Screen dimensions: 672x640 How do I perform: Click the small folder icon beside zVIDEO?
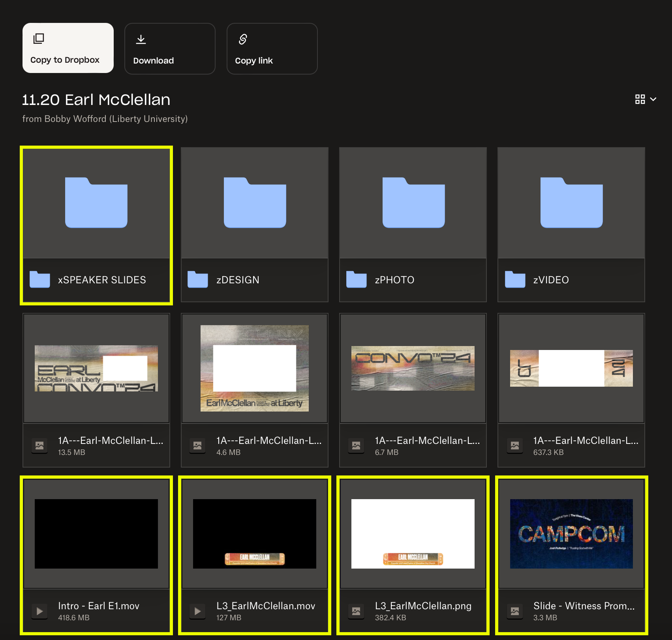[515, 280]
